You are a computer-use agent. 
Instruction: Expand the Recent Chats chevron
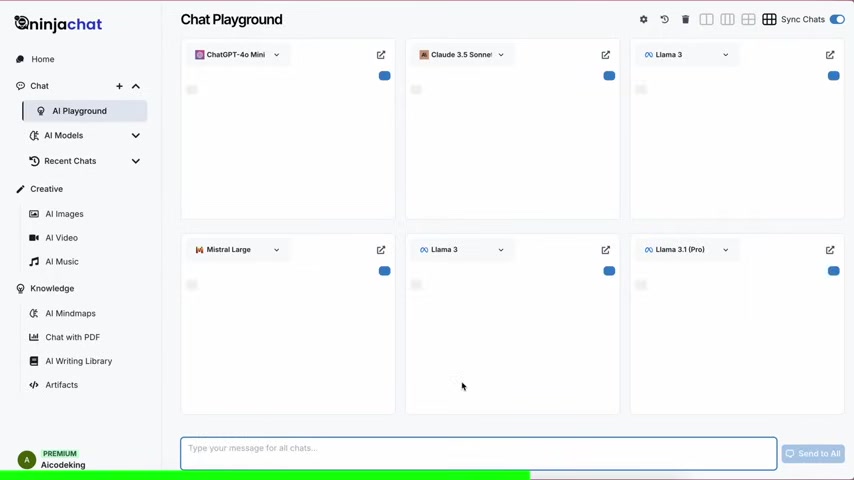[136, 161]
